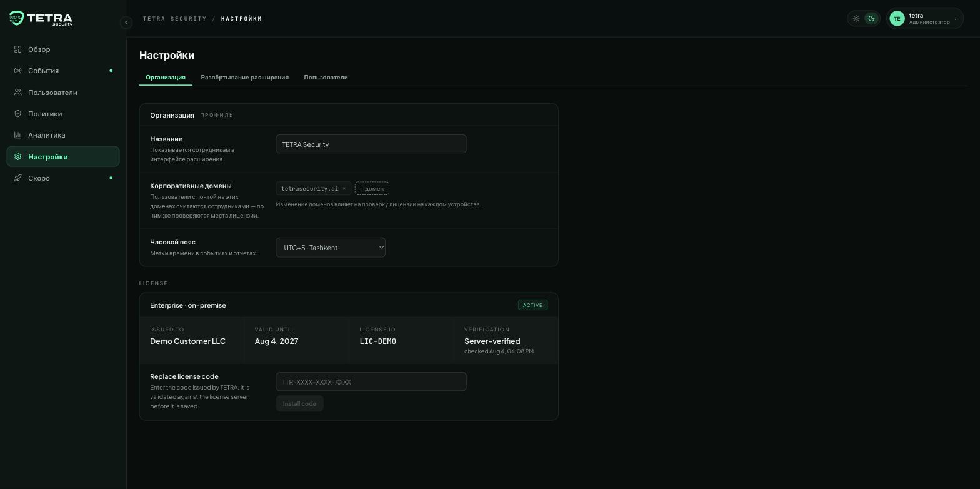Click the Политики shield icon
Screen dimensions: 980x489
click(18, 114)
